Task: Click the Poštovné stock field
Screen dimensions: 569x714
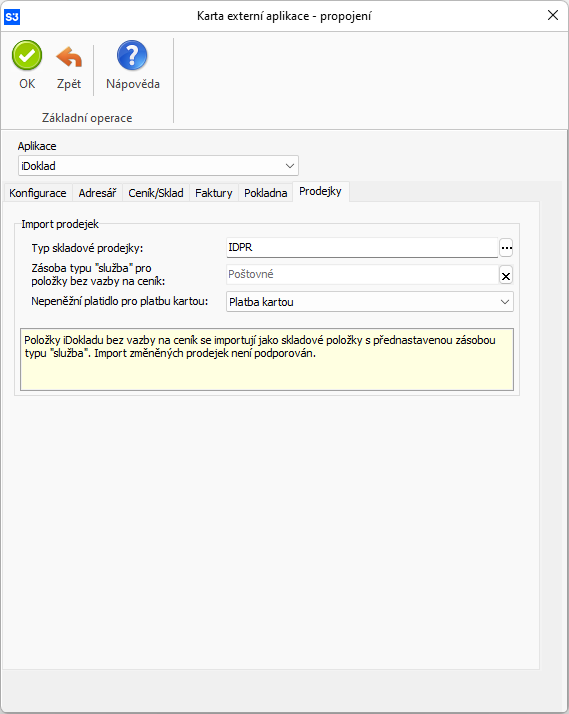Action: pyautogui.click(x=362, y=275)
